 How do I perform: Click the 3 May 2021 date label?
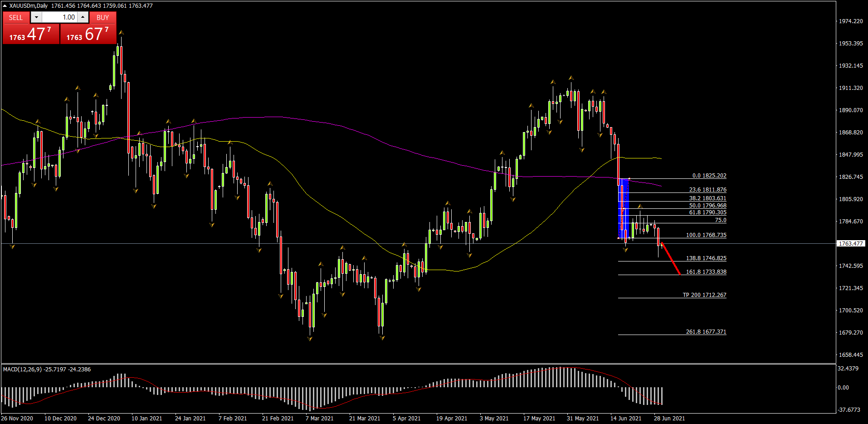pyautogui.click(x=494, y=419)
